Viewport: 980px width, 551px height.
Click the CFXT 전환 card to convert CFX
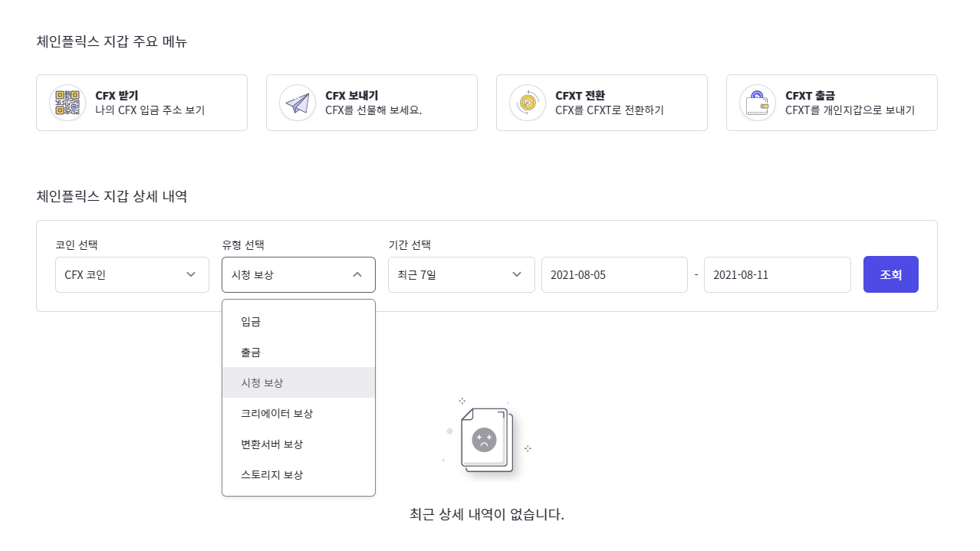click(602, 103)
